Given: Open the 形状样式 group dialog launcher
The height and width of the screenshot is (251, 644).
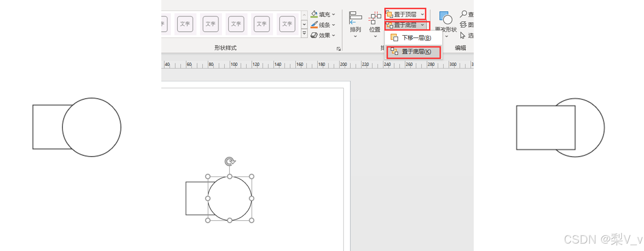Looking at the screenshot, I should [339, 49].
